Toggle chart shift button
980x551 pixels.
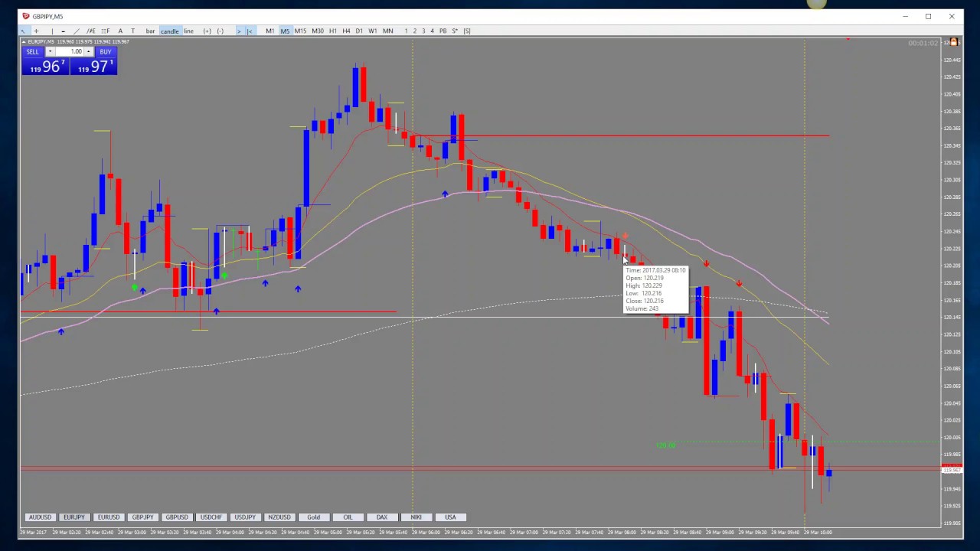[250, 31]
